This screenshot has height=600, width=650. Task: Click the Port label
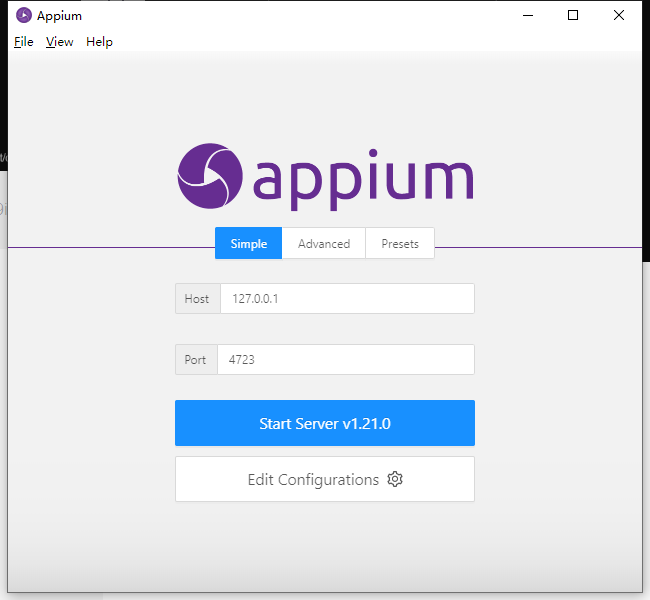coord(196,360)
